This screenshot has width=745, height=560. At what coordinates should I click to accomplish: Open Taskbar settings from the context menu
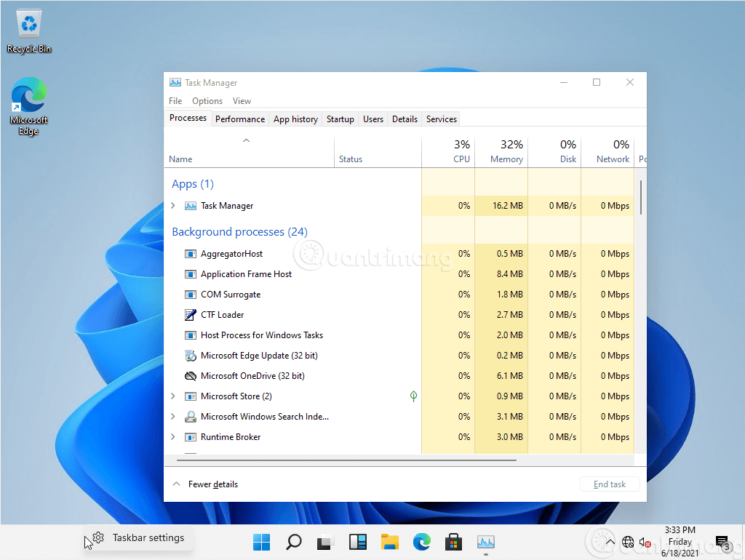pyautogui.click(x=148, y=537)
